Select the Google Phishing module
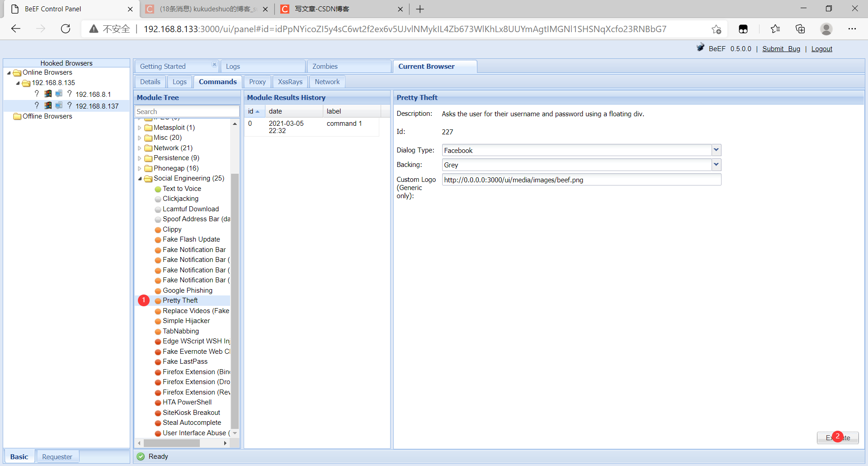The width and height of the screenshot is (868, 466). pos(187,290)
